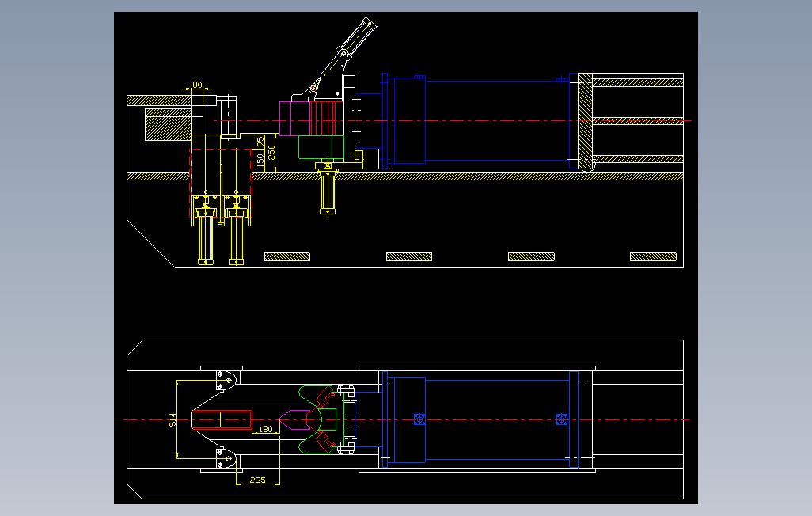This screenshot has height=516, width=812.
Task: Click the magenta pointed part in plan view
Action: [x=294, y=419]
